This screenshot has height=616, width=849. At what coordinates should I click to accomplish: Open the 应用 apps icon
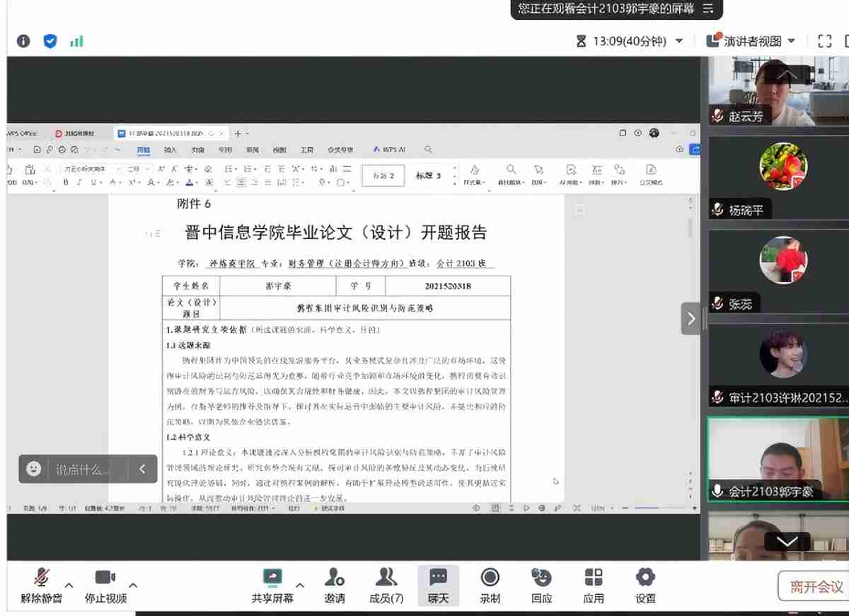[594, 579]
